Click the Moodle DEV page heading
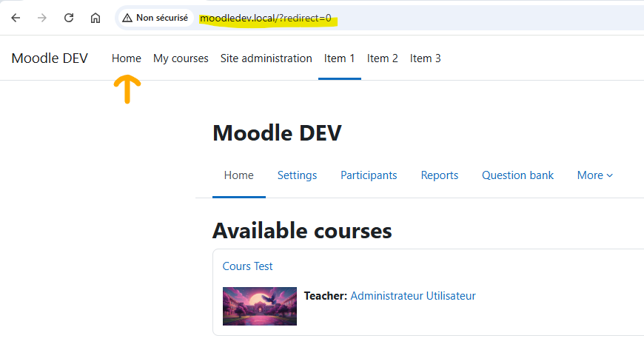Image resolution: width=644 pixels, height=347 pixels. (278, 133)
